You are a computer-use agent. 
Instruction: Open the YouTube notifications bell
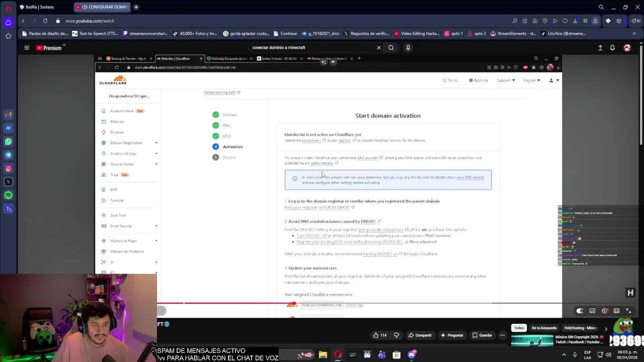[612, 48]
